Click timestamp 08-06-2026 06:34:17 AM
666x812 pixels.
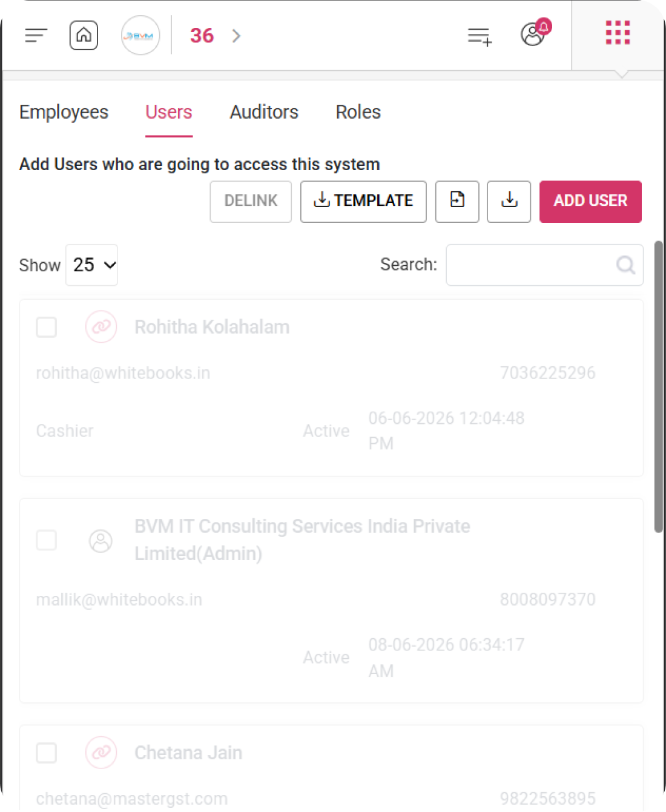[446, 658]
